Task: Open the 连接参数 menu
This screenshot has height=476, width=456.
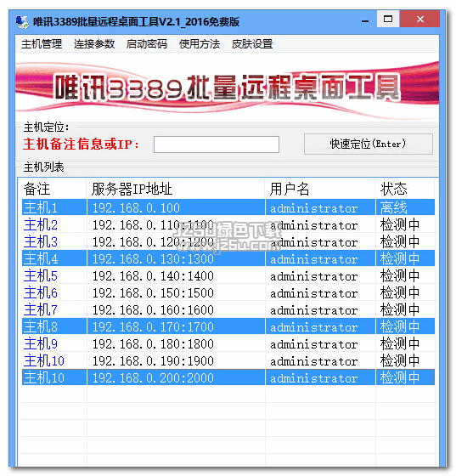Action: pos(94,44)
